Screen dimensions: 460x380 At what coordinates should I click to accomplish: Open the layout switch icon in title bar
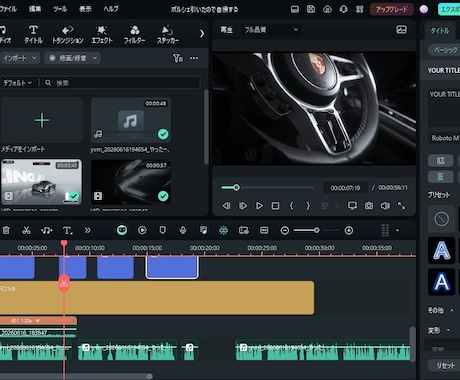295,9
